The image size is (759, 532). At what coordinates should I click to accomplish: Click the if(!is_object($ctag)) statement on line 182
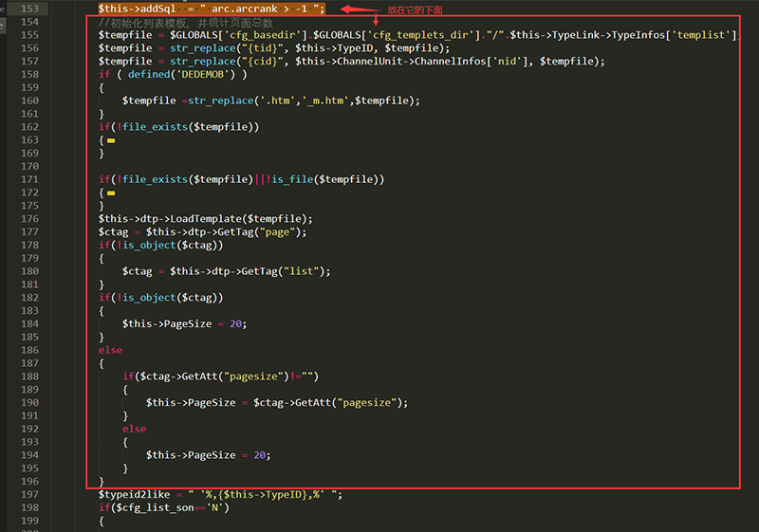point(161,298)
